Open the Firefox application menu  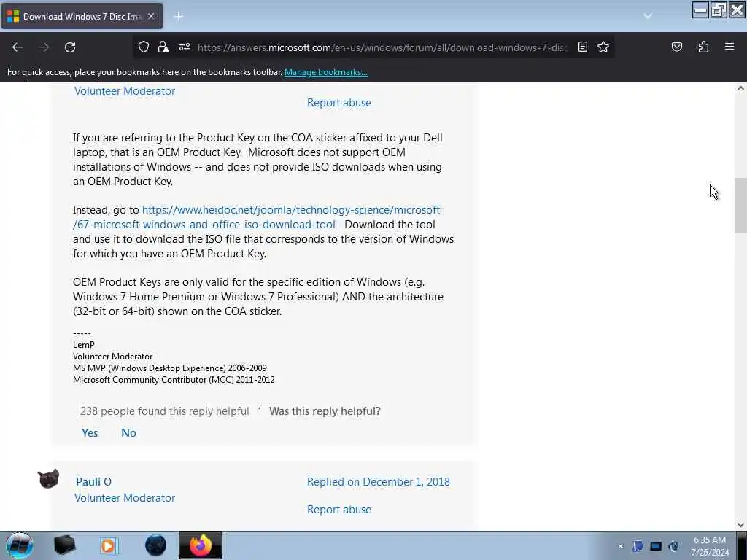729,47
